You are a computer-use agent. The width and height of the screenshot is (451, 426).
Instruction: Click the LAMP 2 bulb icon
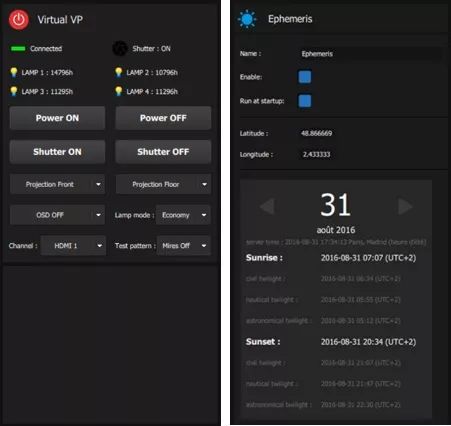point(119,72)
